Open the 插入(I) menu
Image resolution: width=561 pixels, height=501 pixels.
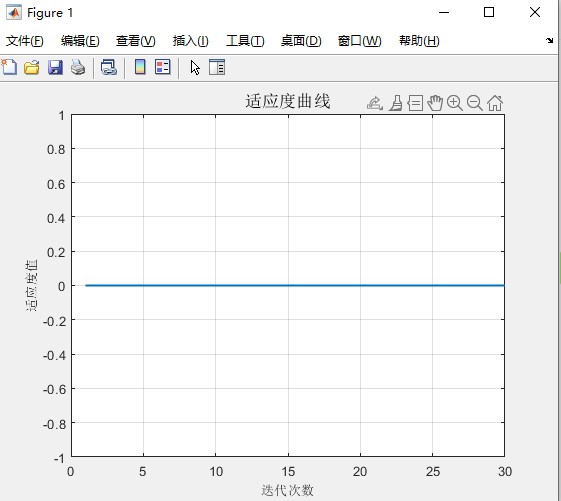pyautogui.click(x=190, y=41)
